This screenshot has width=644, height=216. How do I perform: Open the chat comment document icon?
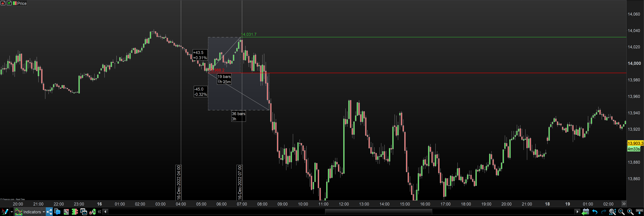(x=57, y=212)
